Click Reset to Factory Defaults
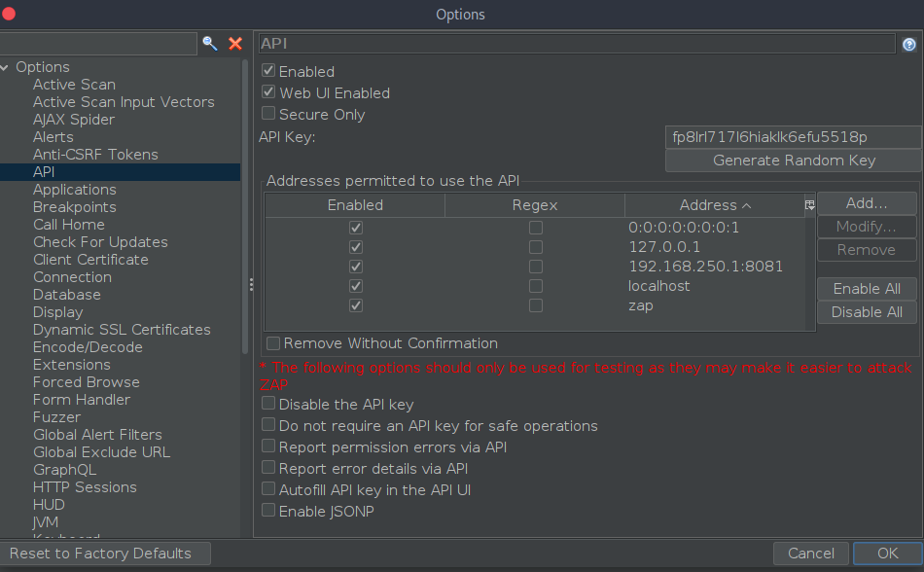 pos(105,553)
